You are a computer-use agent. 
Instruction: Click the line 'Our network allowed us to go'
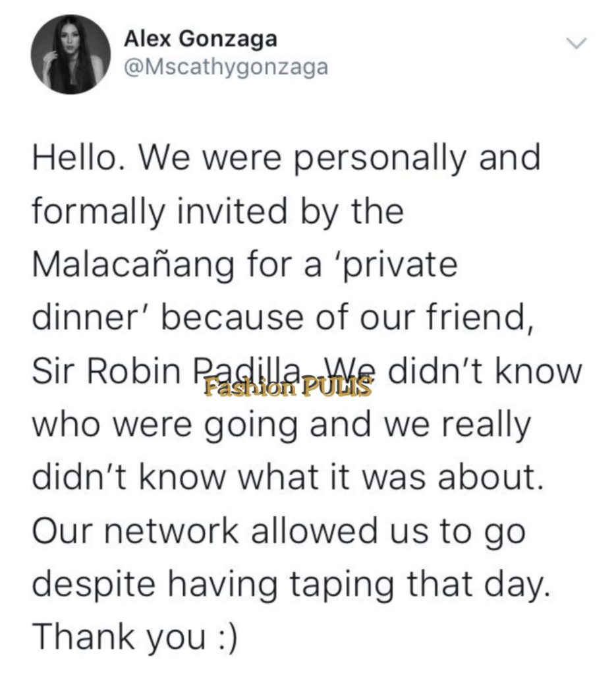pyautogui.click(x=279, y=532)
